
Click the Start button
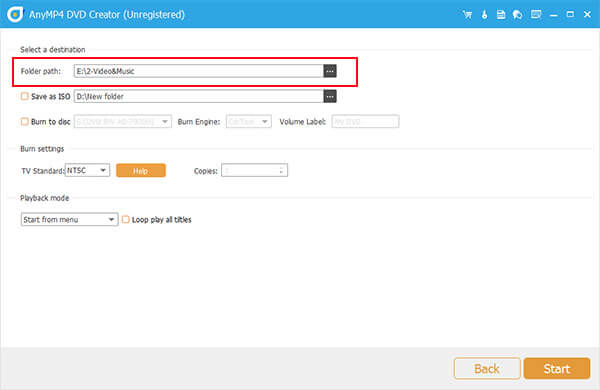557,369
